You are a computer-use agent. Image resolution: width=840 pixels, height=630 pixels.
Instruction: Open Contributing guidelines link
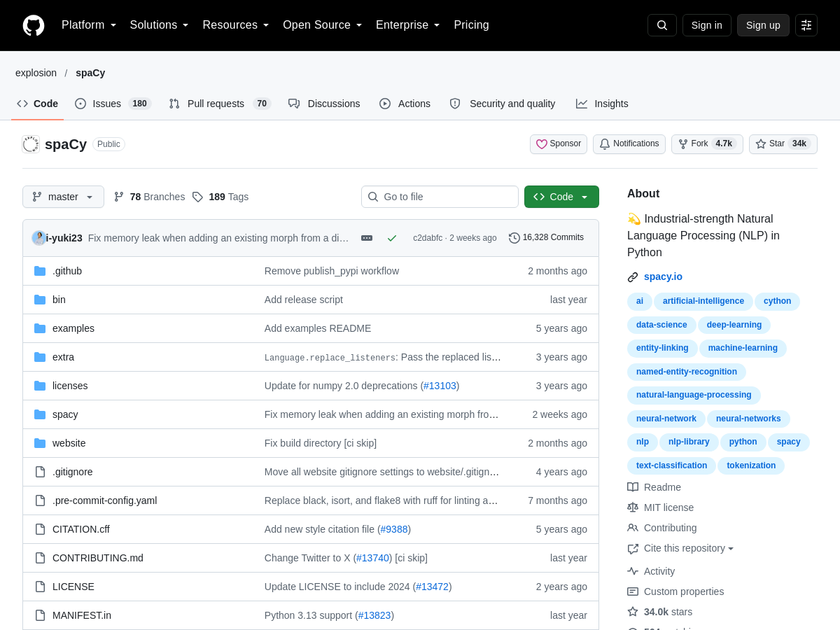[x=662, y=528]
